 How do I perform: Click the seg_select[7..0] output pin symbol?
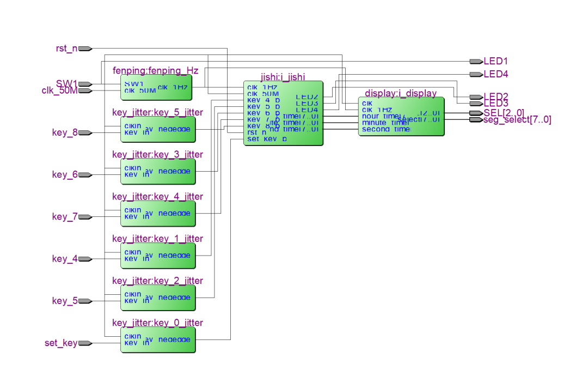(x=475, y=120)
